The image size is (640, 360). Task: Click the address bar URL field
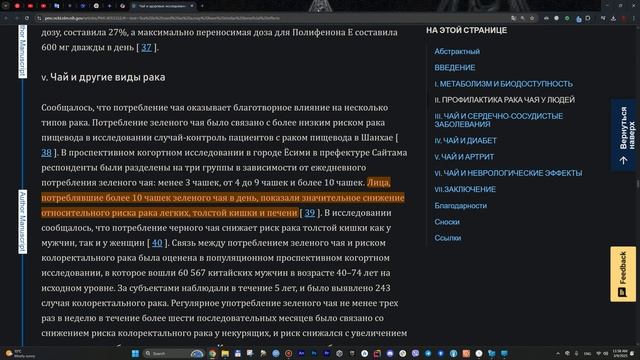[269, 18]
